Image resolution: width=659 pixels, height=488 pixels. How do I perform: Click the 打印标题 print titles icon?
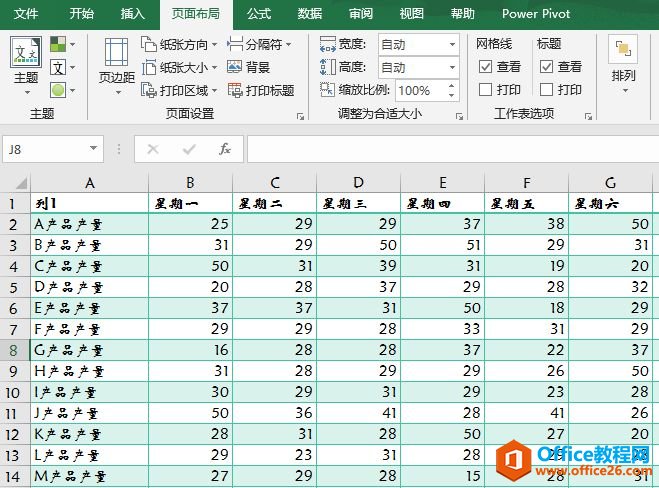234,90
